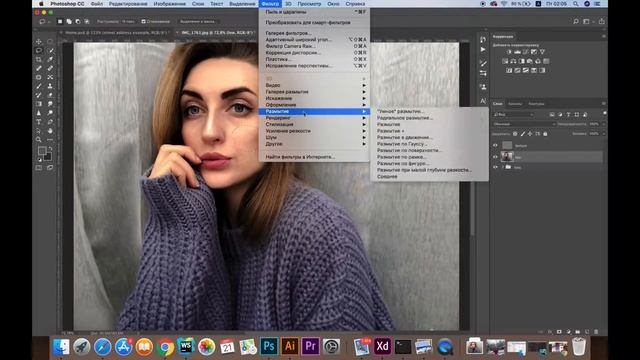The height and width of the screenshot is (360, 640).
Task: Toggle visibility of the group folder layer
Action: [x=495, y=167]
